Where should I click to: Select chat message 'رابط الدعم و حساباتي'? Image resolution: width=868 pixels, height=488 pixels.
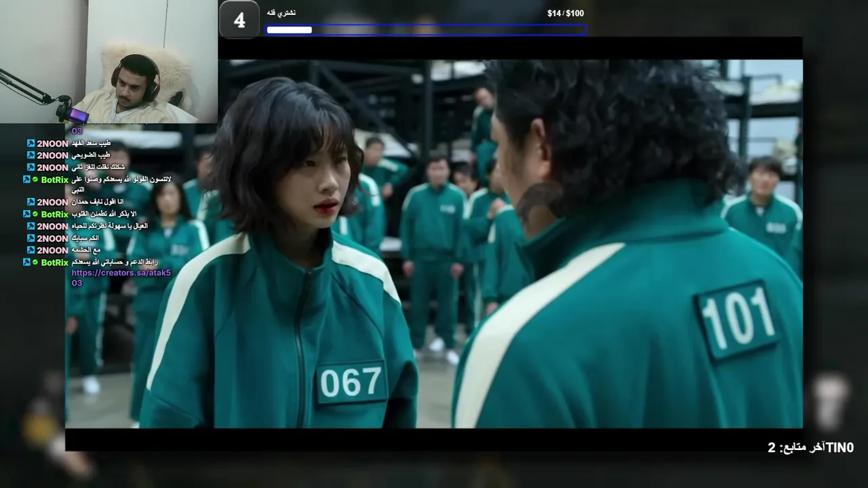(x=115, y=262)
